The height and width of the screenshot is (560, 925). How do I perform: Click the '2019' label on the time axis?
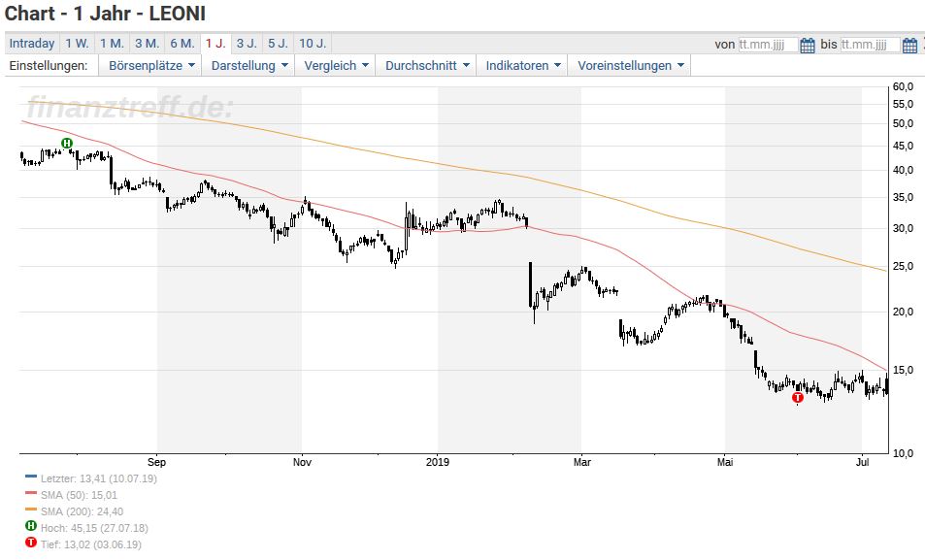point(438,462)
